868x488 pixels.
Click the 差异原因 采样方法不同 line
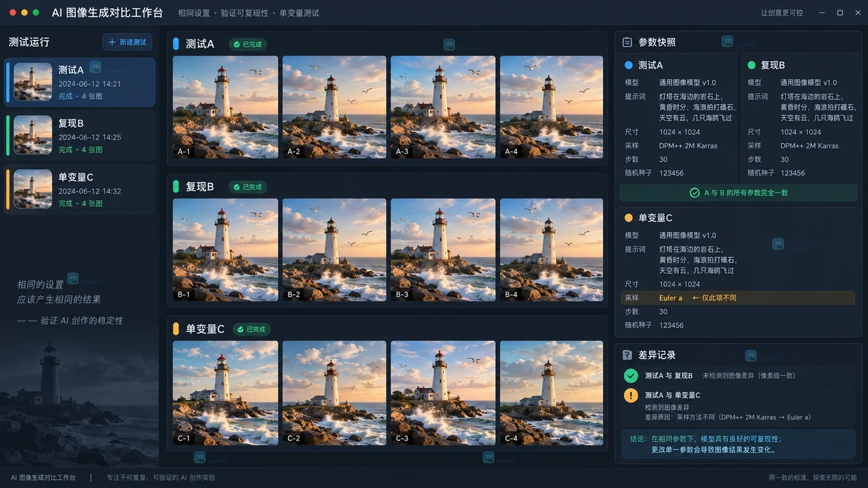click(x=728, y=418)
